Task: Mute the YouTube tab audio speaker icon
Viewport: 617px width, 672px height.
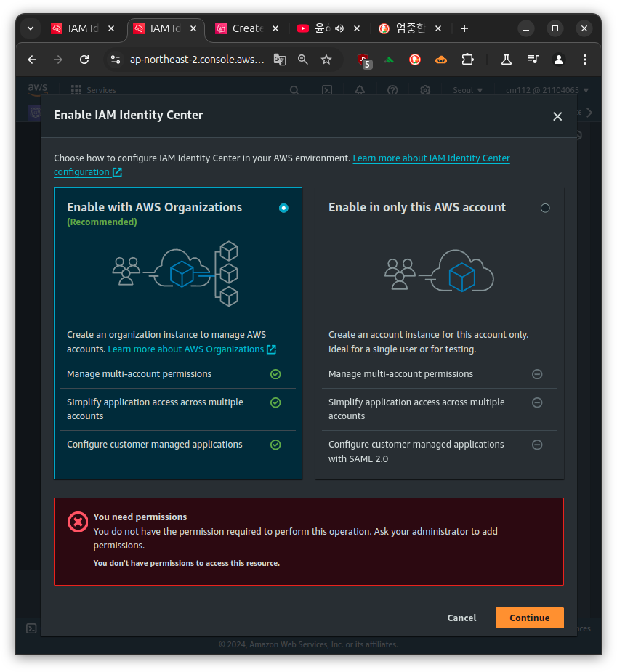Action: [x=339, y=28]
